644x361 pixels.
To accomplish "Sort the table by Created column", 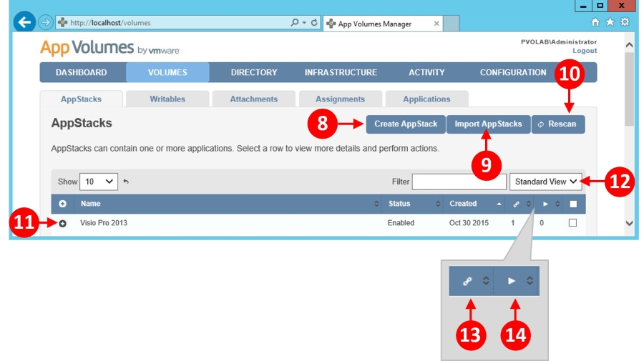I will coord(474,204).
